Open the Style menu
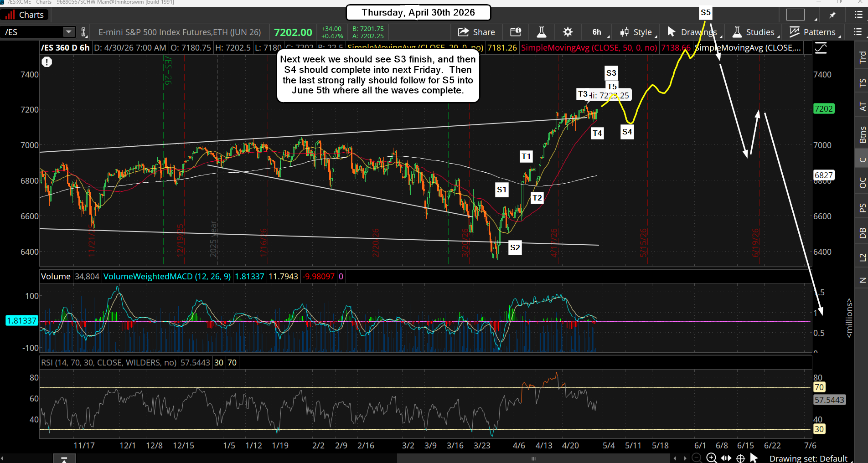868x463 pixels. [637, 32]
